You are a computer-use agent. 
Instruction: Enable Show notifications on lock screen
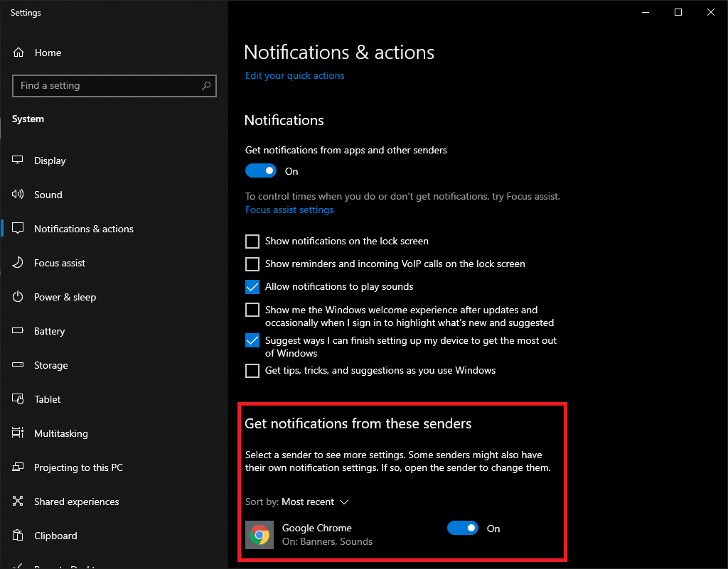pyautogui.click(x=252, y=241)
